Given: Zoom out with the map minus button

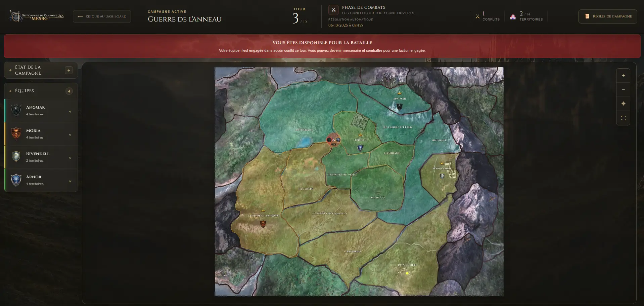Looking at the screenshot, I should click(x=623, y=90).
